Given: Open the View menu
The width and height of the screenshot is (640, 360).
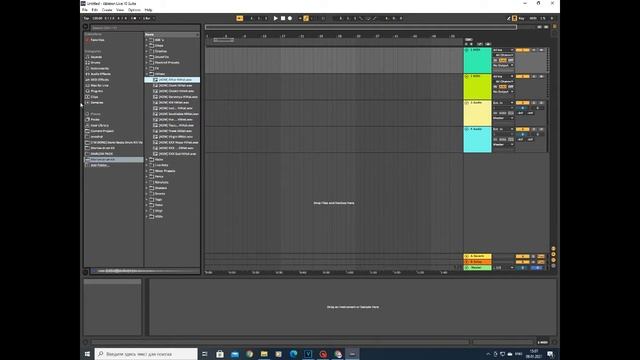Looking at the screenshot, I should (x=120, y=10).
